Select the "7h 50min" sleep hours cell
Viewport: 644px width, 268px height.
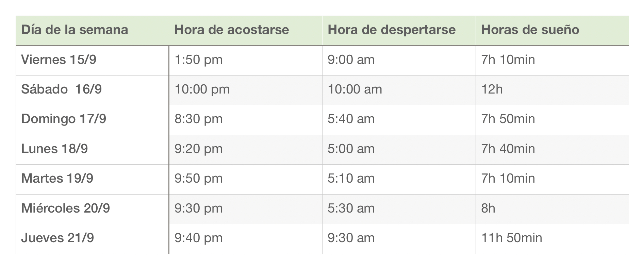pyautogui.click(x=508, y=119)
